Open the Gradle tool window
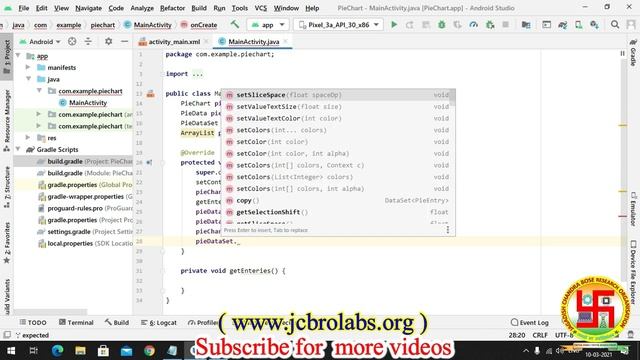 point(633,52)
